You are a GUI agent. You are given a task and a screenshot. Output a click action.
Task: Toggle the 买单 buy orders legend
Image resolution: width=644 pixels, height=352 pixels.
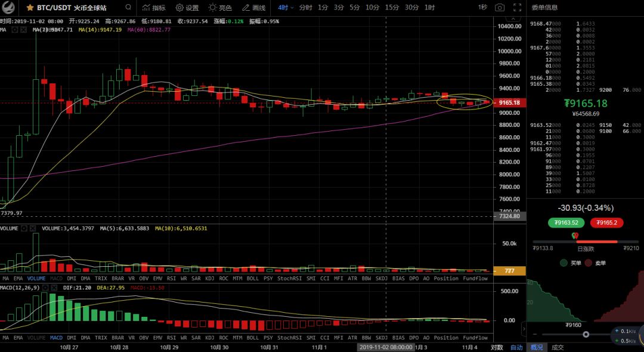[571, 263]
